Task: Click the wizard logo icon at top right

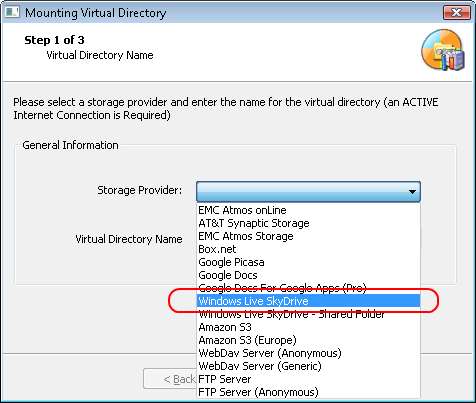Action: coord(443,50)
